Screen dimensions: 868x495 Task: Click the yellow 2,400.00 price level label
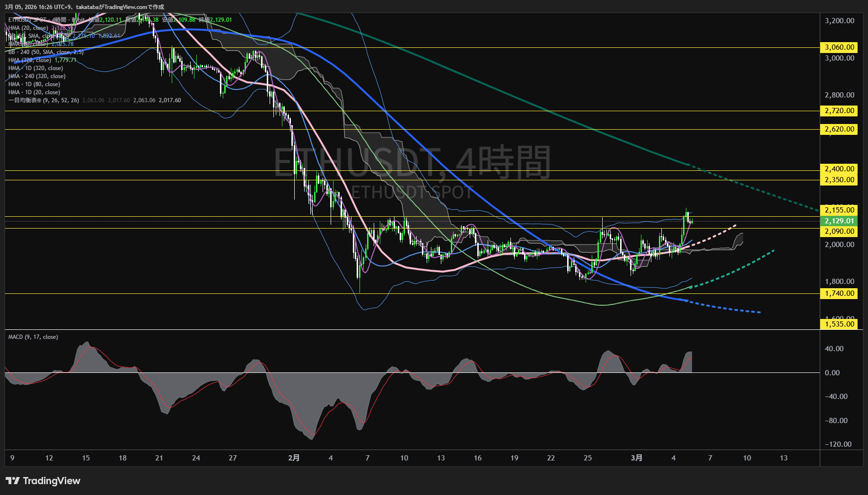click(839, 169)
